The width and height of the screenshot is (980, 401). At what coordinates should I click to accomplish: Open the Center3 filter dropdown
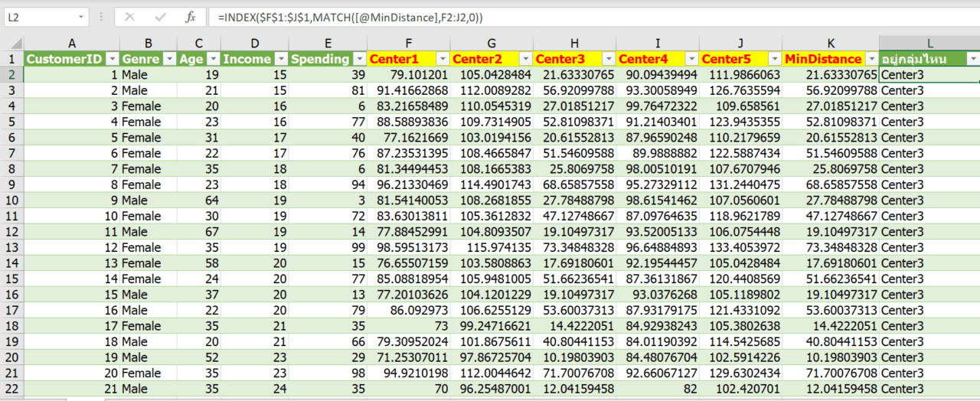point(609,59)
